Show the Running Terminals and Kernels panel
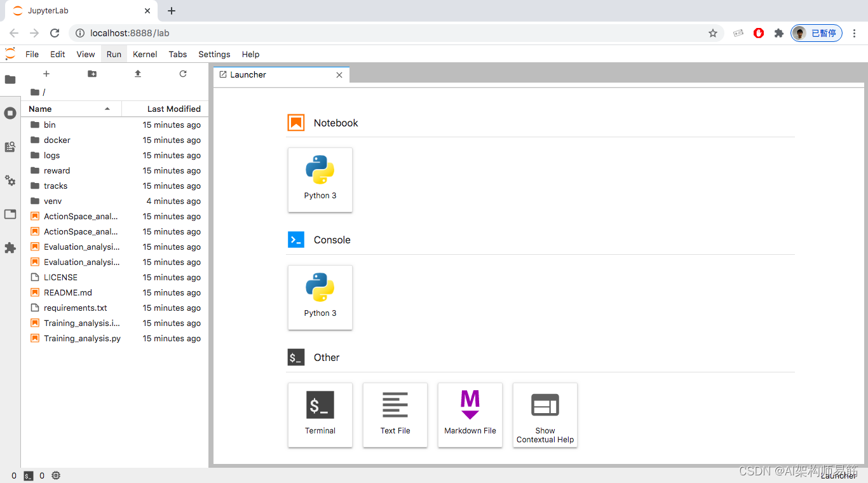This screenshot has width=868, height=483. tap(10, 113)
